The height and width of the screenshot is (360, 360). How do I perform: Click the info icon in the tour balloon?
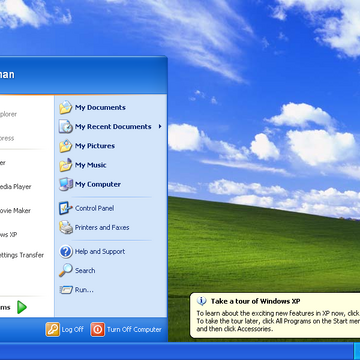(201, 301)
